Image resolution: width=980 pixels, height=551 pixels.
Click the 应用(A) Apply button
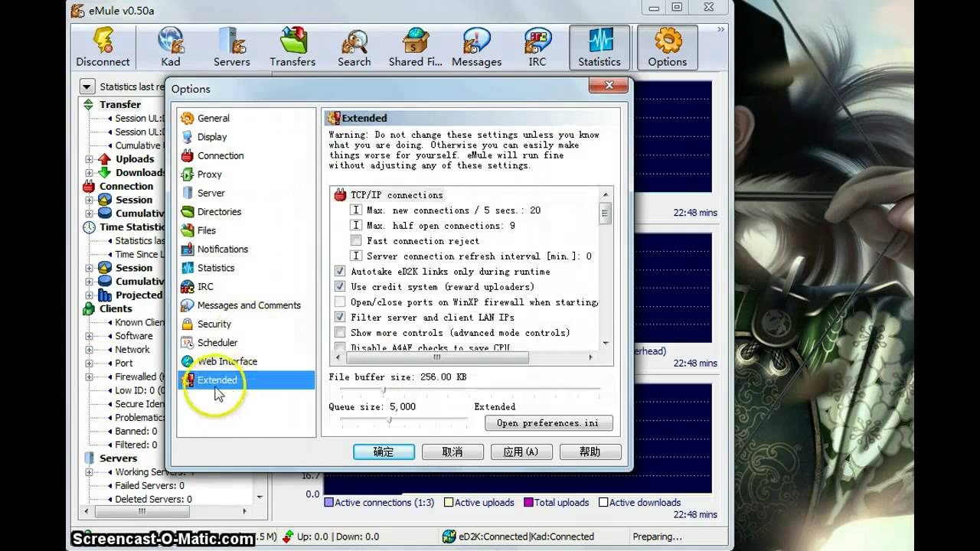(521, 452)
